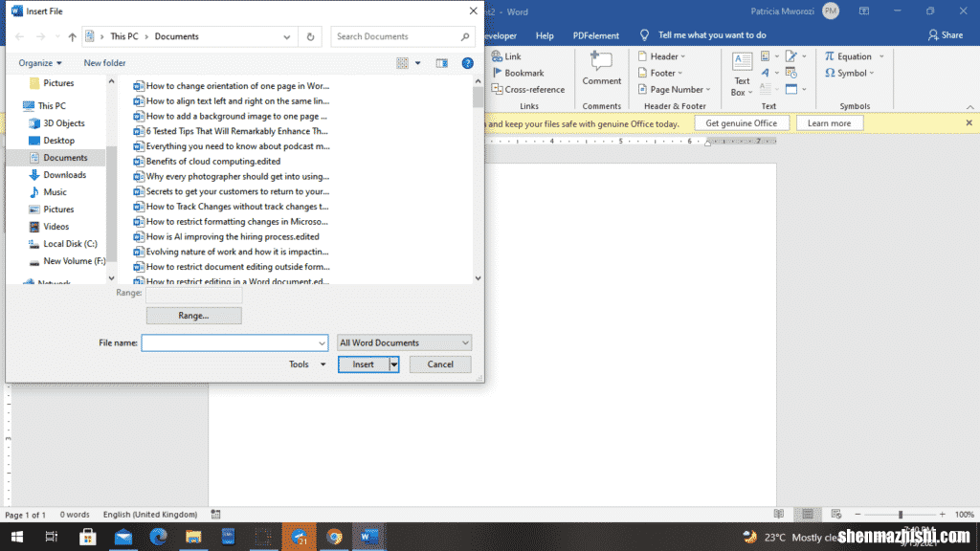This screenshot has height=551, width=980.
Task: Go back in Insert File dialog
Action: (19, 37)
